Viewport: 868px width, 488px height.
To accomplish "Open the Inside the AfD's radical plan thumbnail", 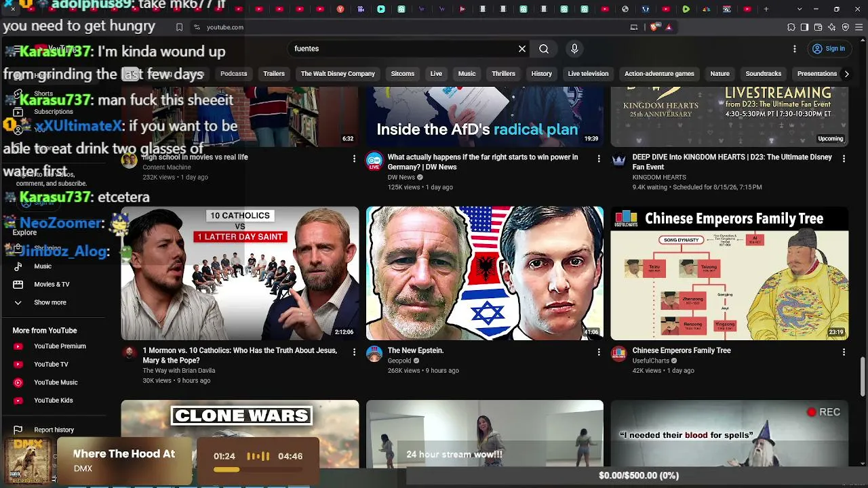I will click(x=485, y=117).
